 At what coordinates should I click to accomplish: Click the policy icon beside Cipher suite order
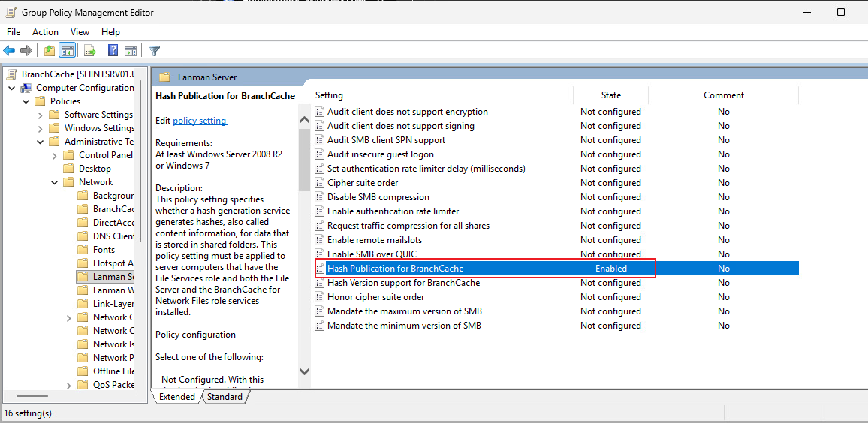click(319, 183)
